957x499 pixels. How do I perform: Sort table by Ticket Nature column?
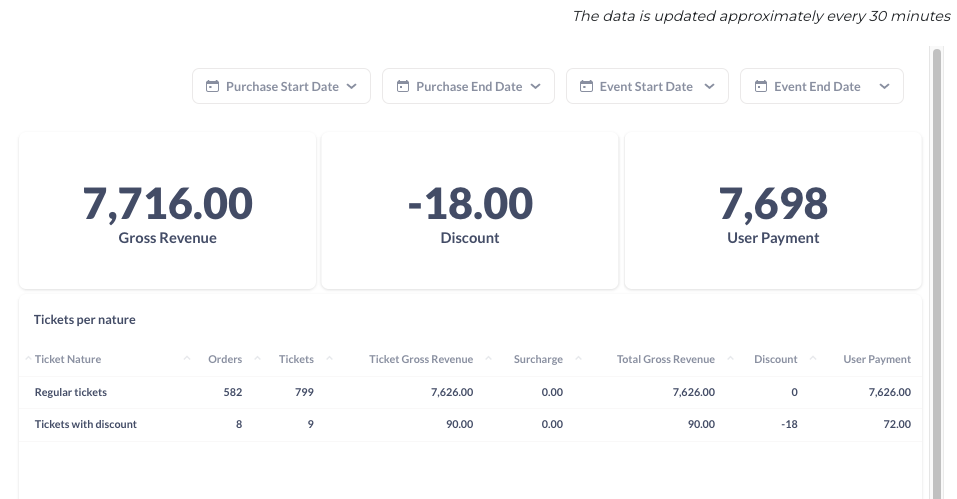pos(68,359)
